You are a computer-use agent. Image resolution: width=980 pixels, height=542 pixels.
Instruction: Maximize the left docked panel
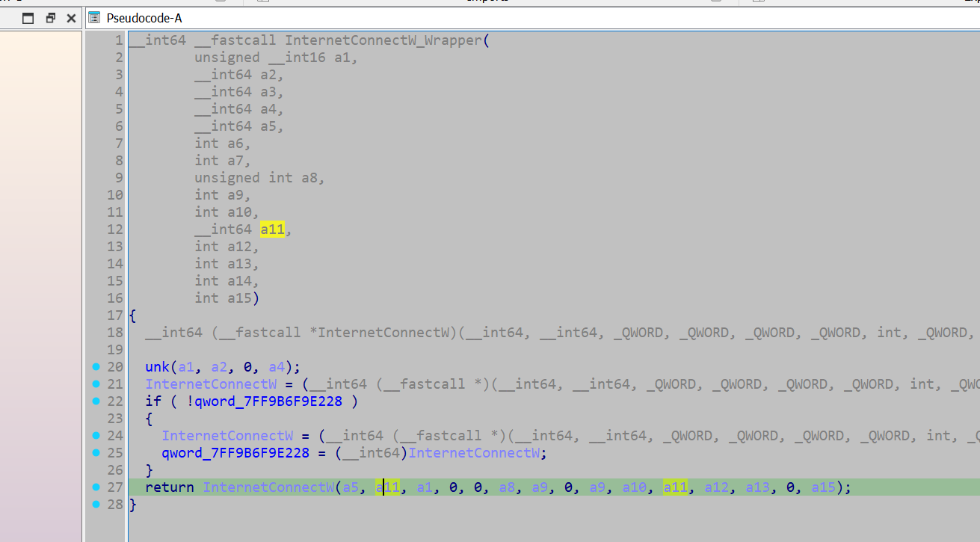pyautogui.click(x=28, y=18)
